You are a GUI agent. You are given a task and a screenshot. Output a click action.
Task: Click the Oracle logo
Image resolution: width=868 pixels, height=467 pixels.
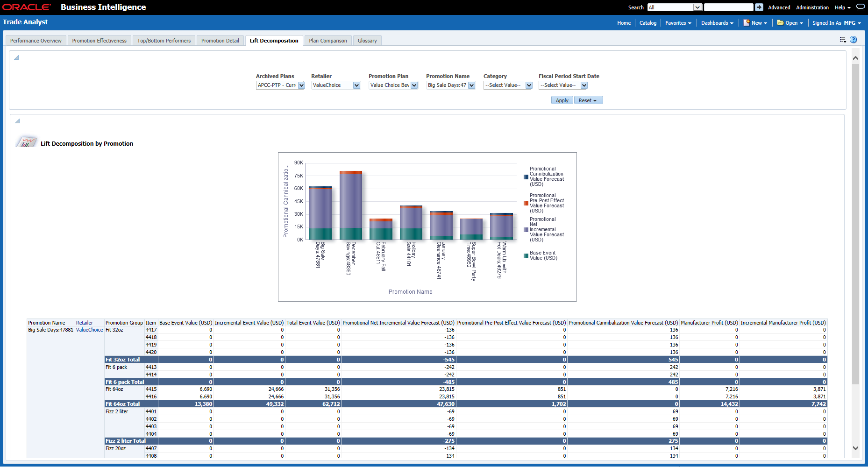[x=27, y=7]
